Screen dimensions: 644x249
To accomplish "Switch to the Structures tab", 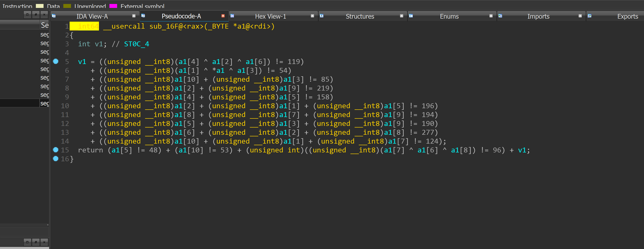I will coord(360,16).
